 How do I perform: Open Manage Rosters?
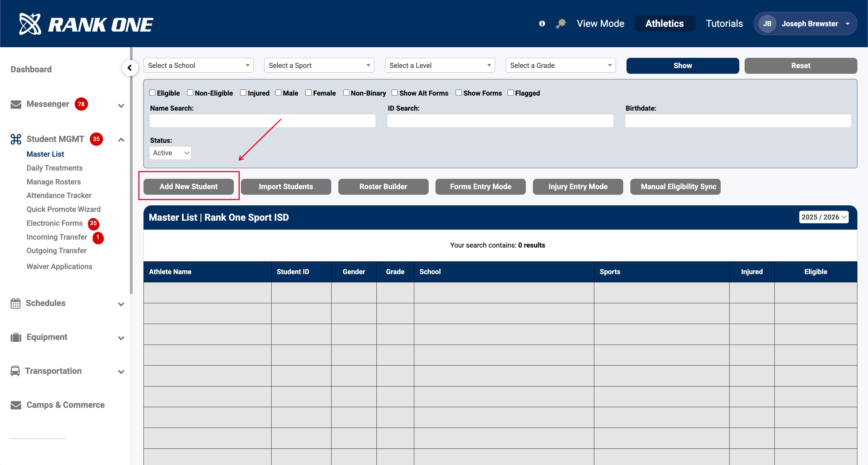click(53, 182)
